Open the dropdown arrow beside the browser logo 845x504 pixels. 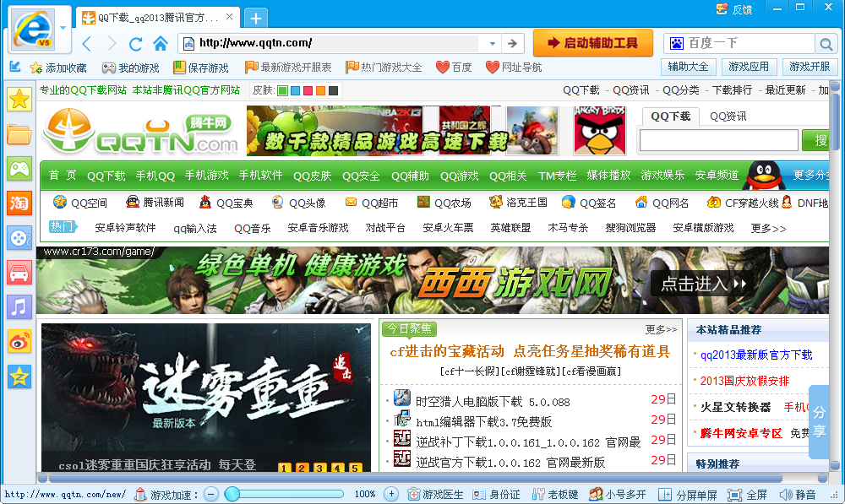63,28
